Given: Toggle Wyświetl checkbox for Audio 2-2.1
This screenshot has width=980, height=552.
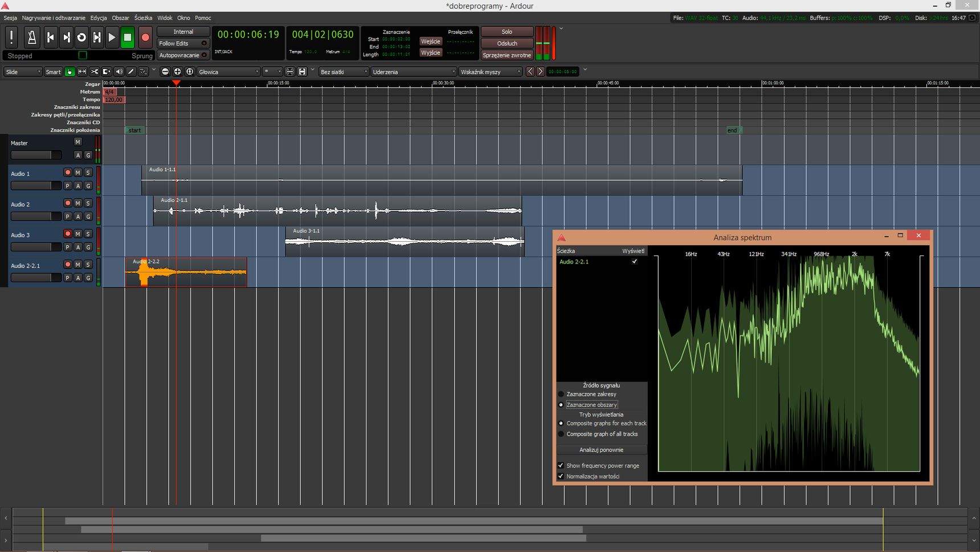Looking at the screenshot, I should (634, 262).
